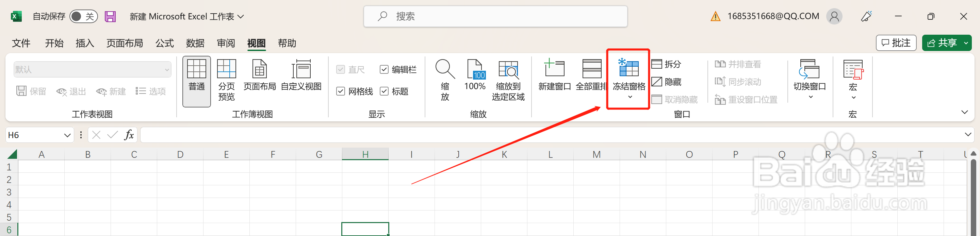Click the 保留 sheet view button
Image resolution: width=980 pixels, height=236 pixels.
coord(31,91)
